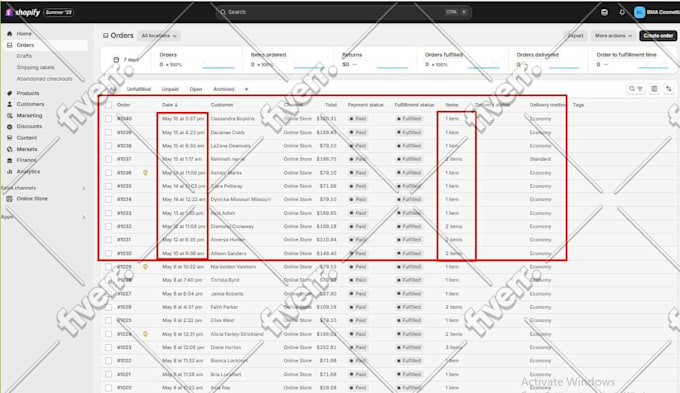The width and height of the screenshot is (680, 393).
Task: Open the Sidekick icon beside the bell
Action: [x=604, y=12]
